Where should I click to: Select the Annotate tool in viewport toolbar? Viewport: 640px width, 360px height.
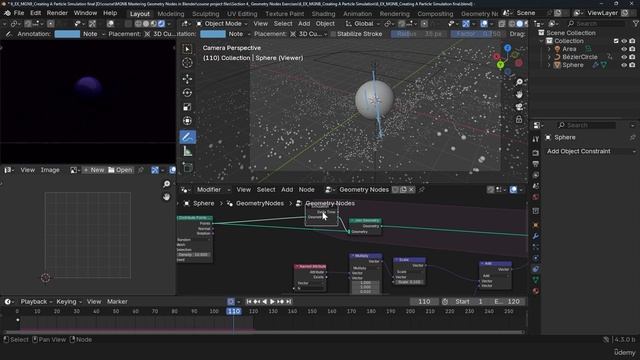point(187,137)
